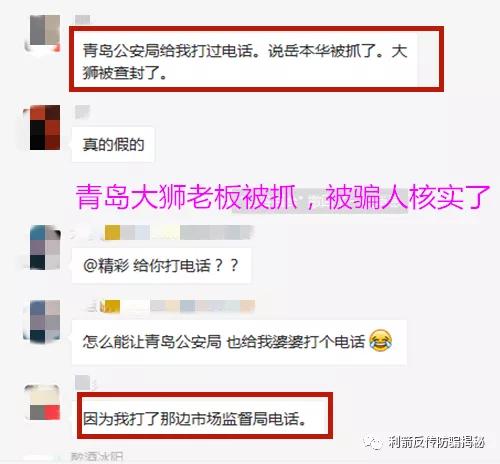Tap blurred nickname above the first message
500x464 pixels.
(82, 19)
